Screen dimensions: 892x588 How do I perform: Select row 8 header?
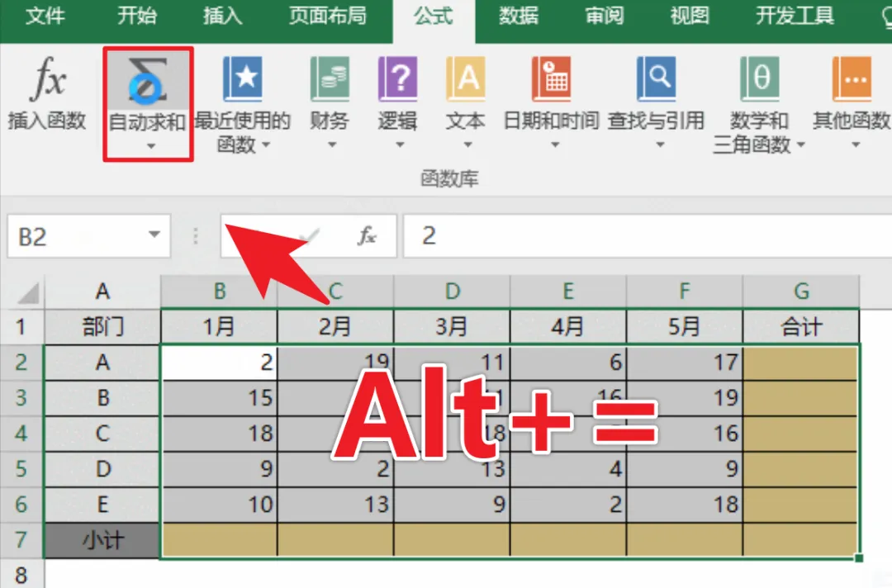[x=21, y=574]
